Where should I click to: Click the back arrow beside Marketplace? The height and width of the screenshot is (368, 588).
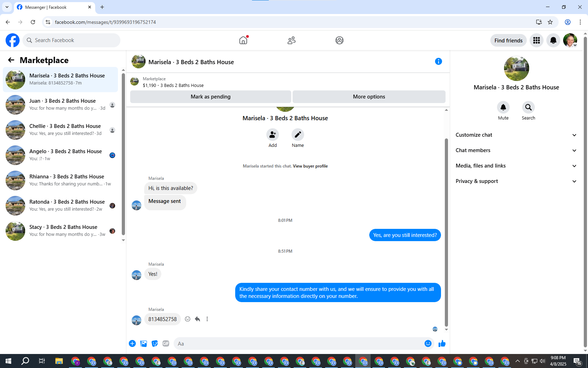(11, 60)
